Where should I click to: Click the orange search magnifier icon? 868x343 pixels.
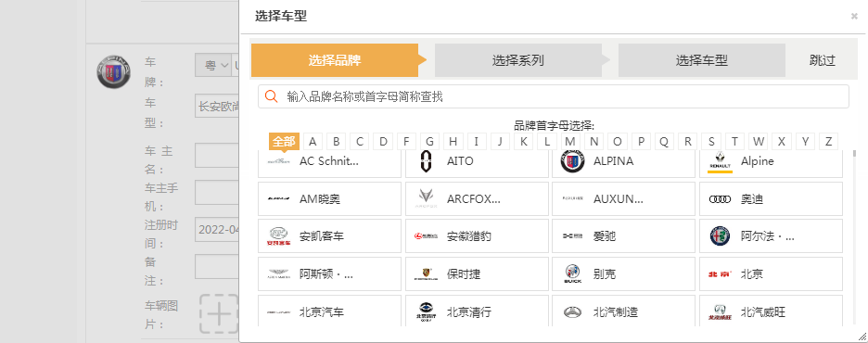tap(271, 96)
